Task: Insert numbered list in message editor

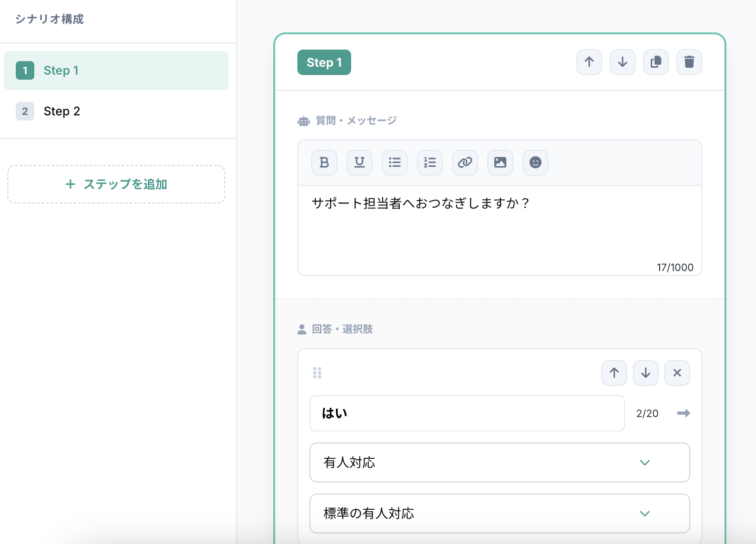Action: point(430,163)
